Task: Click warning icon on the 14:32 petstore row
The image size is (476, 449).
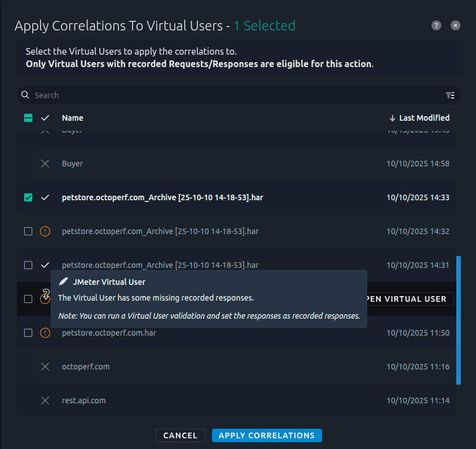Action: click(45, 231)
